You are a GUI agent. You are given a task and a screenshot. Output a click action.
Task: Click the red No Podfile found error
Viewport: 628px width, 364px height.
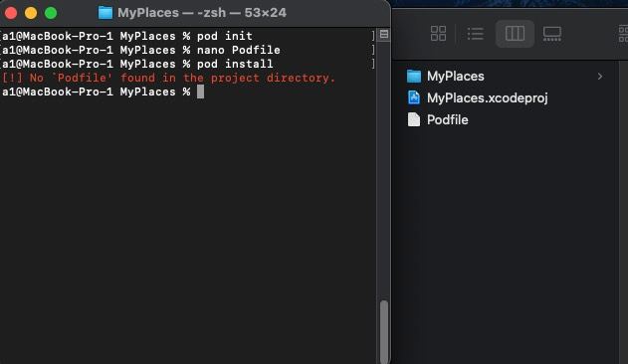coord(168,79)
